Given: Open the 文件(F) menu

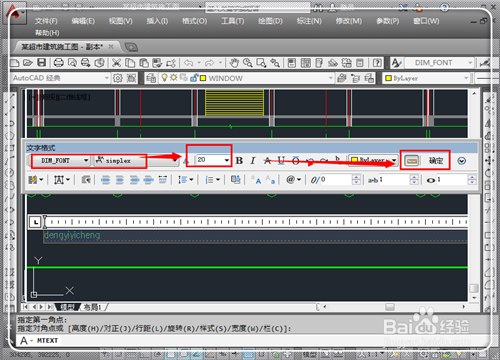Looking at the screenshot, I should pos(46,21).
